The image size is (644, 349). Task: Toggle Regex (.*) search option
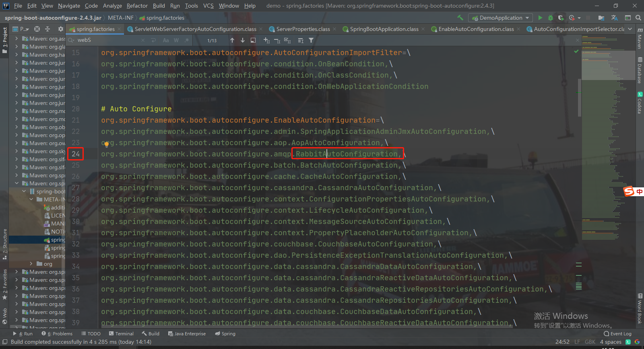coord(187,40)
